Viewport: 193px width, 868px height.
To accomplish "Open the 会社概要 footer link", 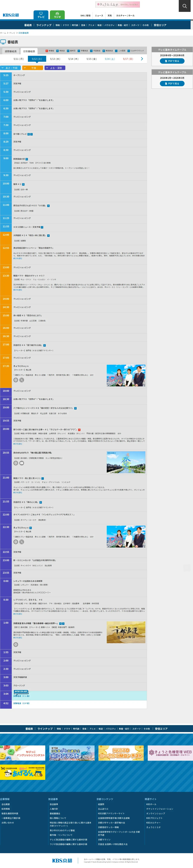I will pyautogui.click(x=6, y=804).
